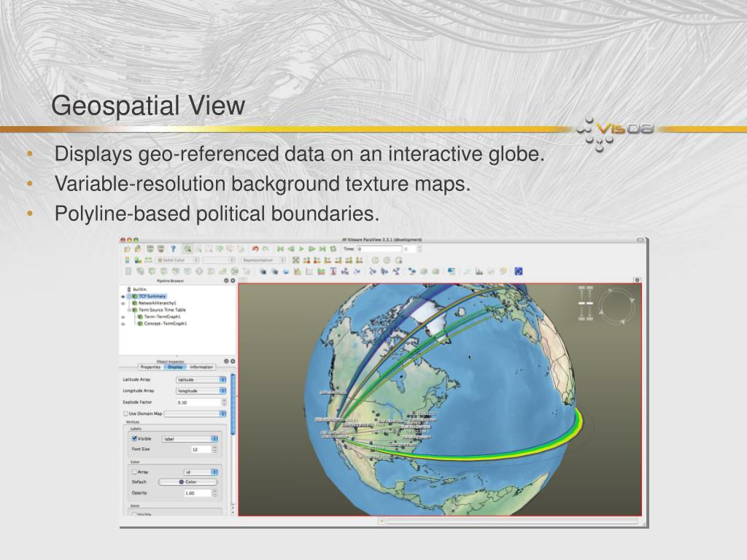Uncheck Visible under vertex Labels
The width and height of the screenshot is (747, 560).
click(134, 438)
